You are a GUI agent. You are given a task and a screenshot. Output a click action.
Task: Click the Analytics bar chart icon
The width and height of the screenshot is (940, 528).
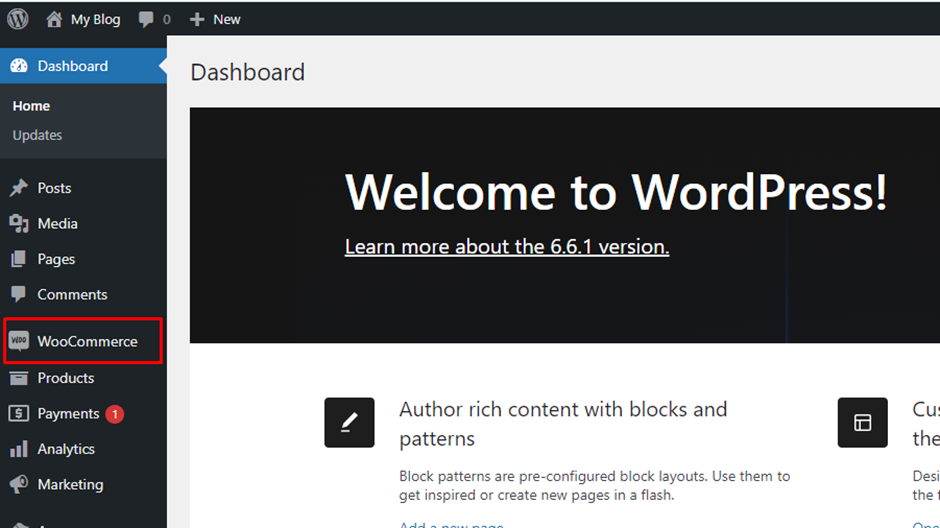point(19,448)
